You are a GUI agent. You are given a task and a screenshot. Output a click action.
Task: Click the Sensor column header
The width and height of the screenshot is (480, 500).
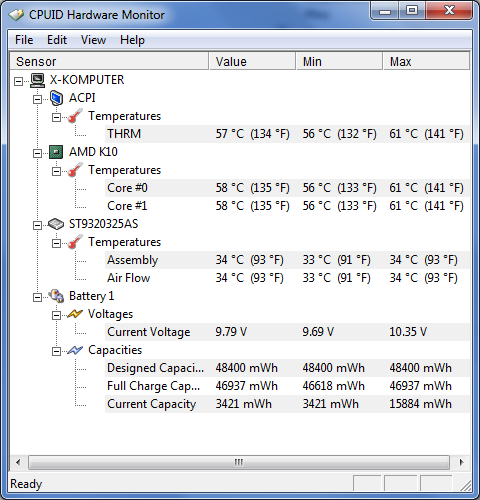pos(109,61)
